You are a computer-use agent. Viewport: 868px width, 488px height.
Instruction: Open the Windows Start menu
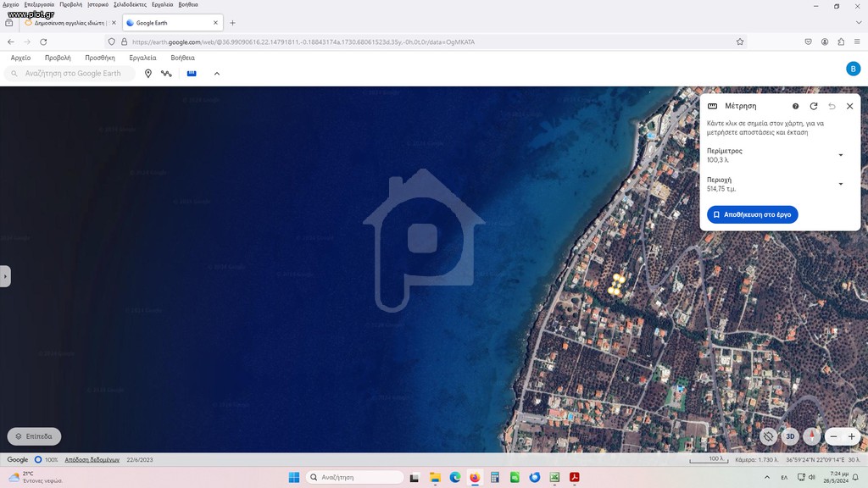(x=294, y=477)
